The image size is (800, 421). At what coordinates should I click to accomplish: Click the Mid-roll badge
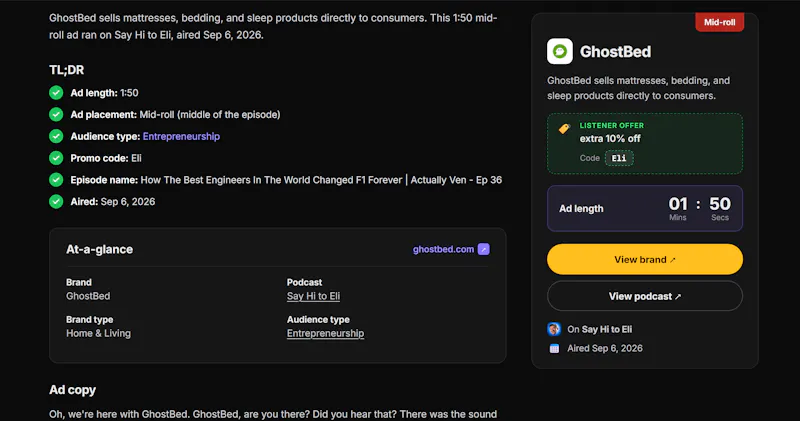coord(719,22)
